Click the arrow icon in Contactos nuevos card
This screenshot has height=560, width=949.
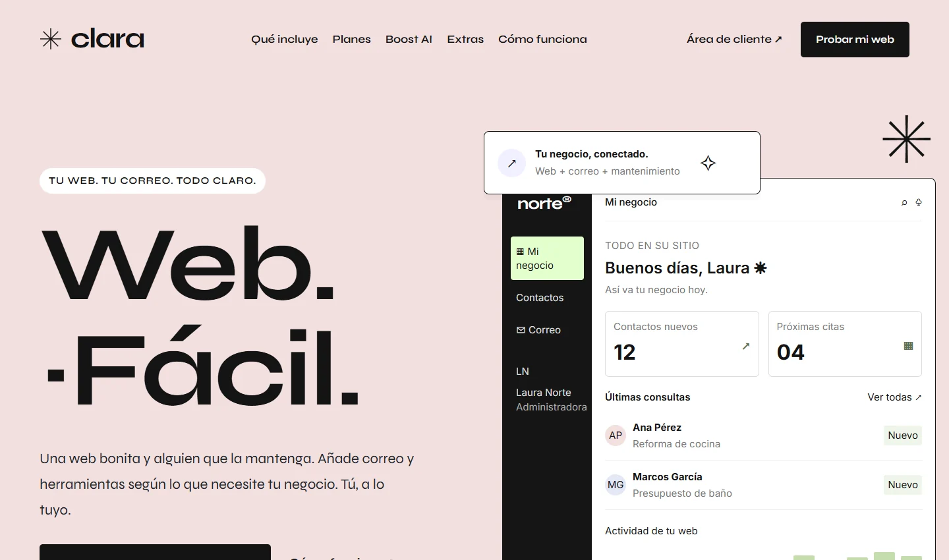coord(746,346)
